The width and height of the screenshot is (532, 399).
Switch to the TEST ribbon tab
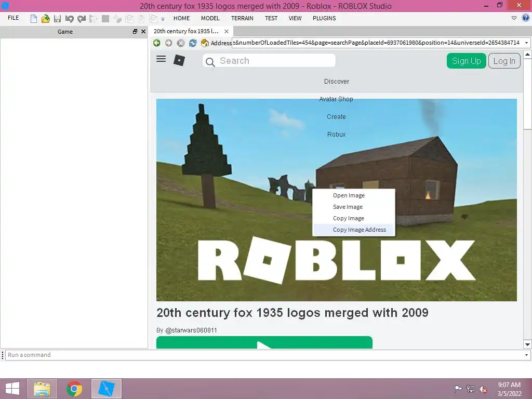coord(271,18)
